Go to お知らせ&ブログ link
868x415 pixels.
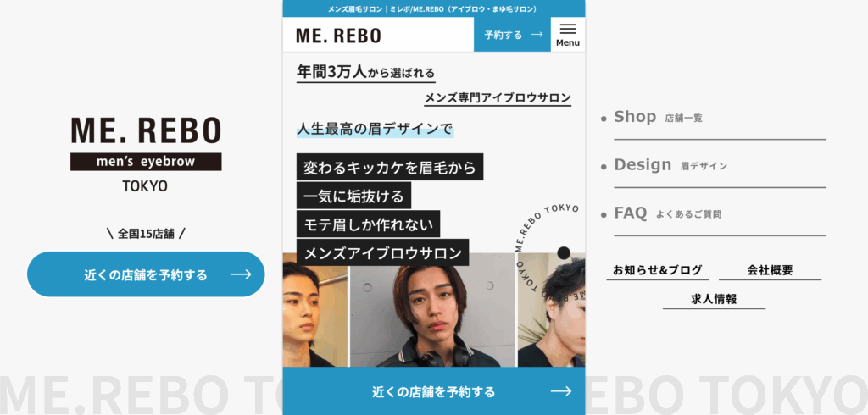click(x=658, y=270)
